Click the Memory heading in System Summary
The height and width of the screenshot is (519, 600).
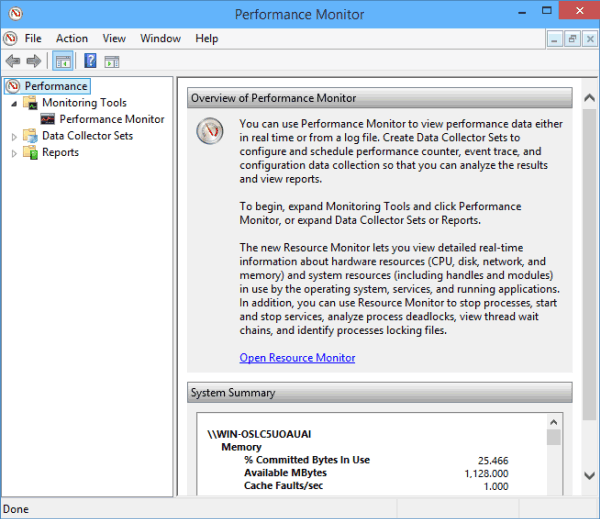[241, 447]
